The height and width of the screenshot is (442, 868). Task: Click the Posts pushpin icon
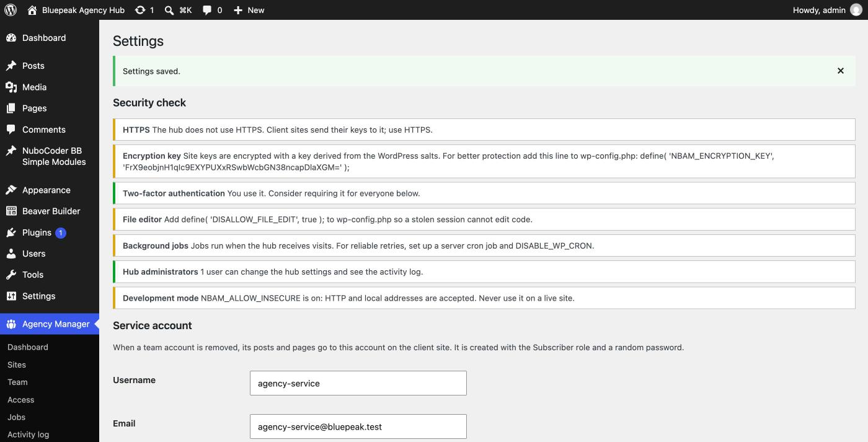11,66
